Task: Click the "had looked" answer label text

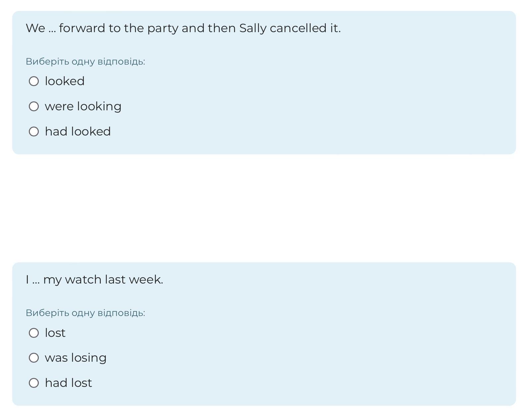Action: [78, 131]
